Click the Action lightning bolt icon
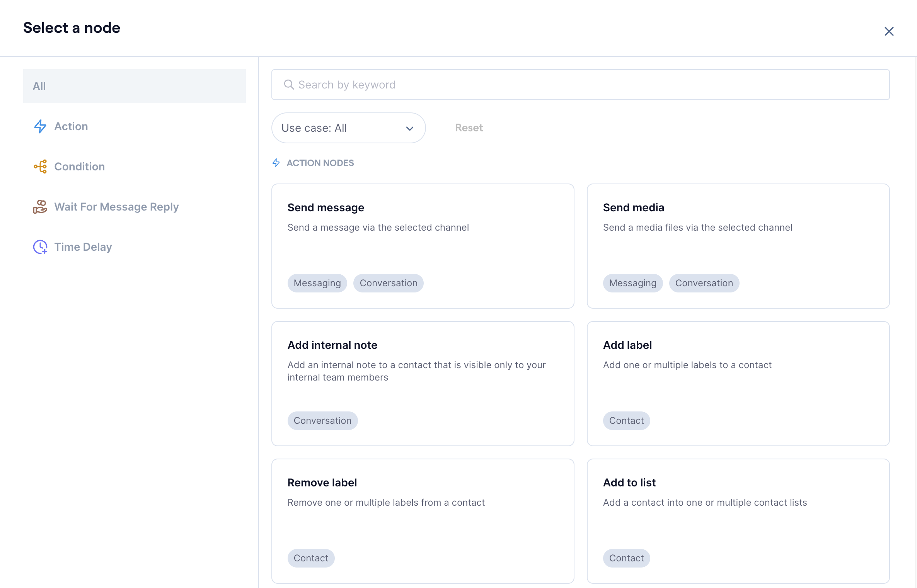Viewport: 917px width, 588px height. point(40,126)
